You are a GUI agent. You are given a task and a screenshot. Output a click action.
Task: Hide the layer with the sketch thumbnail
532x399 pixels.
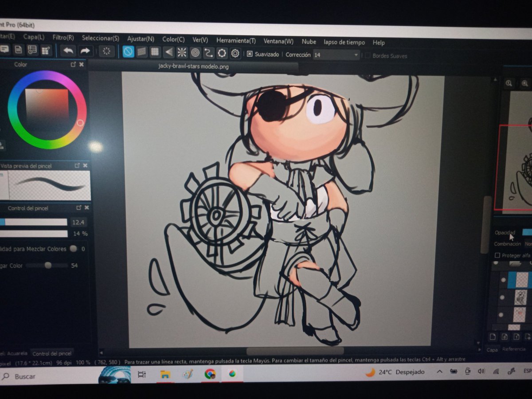[502, 297]
